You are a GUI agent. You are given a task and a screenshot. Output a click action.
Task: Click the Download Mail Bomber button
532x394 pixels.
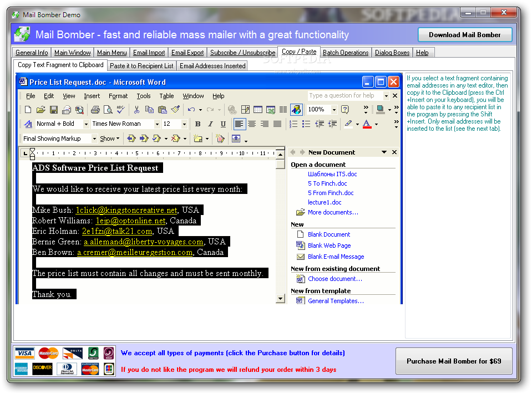click(464, 35)
